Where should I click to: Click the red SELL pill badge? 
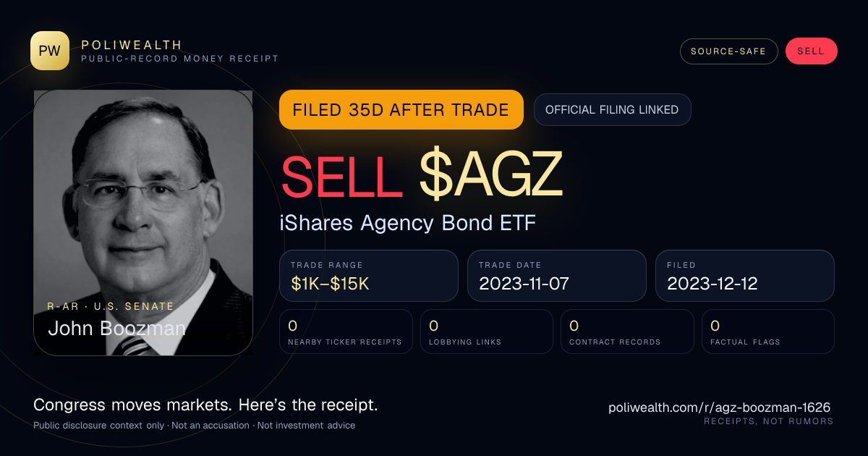click(x=811, y=51)
